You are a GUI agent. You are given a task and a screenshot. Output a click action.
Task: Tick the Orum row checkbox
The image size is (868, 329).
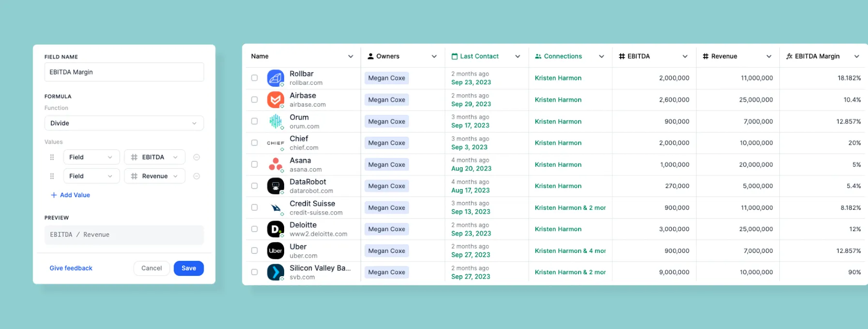pos(254,121)
